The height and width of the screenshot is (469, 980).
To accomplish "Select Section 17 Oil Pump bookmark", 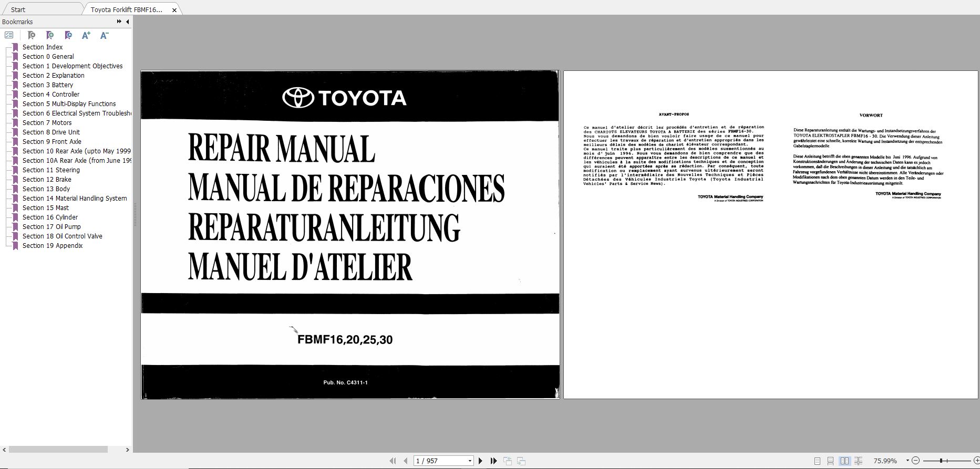I will (x=52, y=227).
